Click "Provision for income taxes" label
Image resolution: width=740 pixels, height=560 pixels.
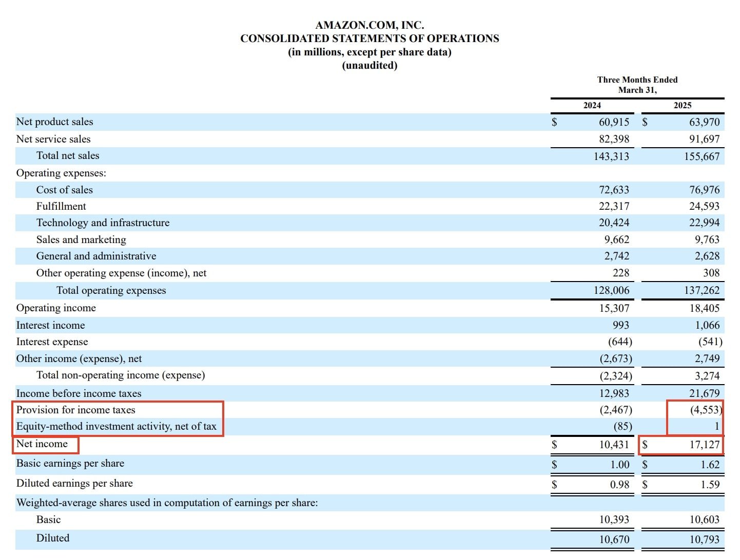76,410
